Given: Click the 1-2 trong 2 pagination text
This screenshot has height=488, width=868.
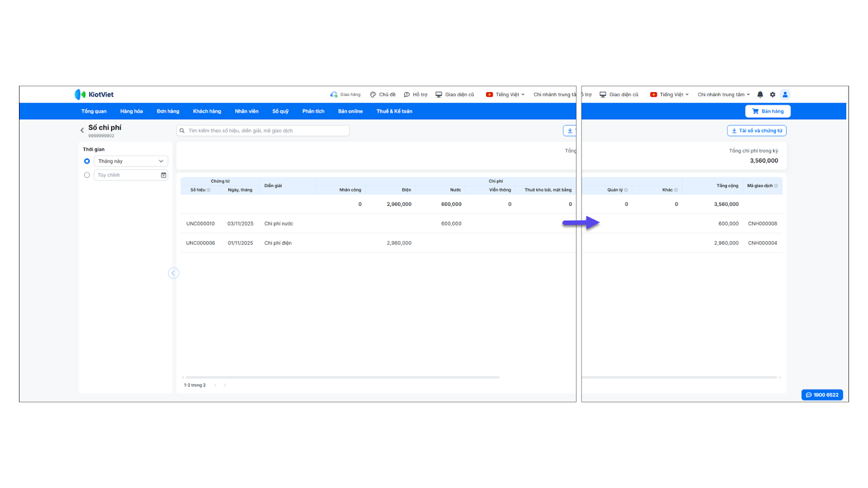Looking at the screenshot, I should (x=195, y=385).
